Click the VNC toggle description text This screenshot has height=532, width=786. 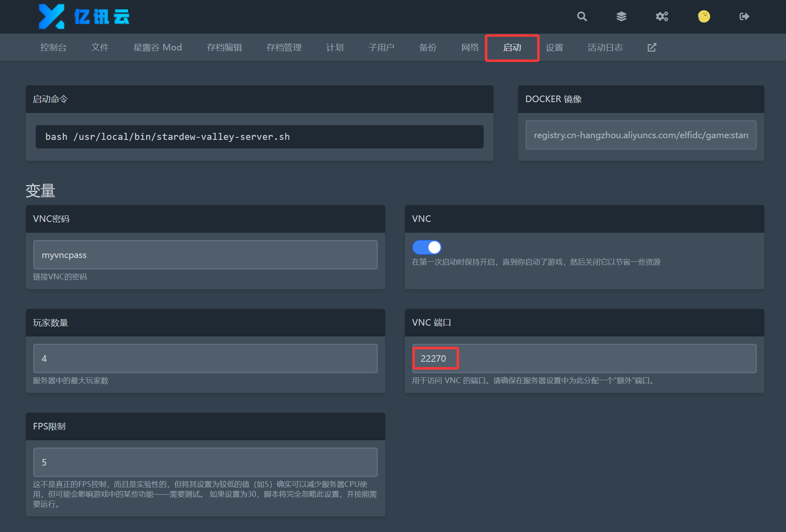coord(536,262)
